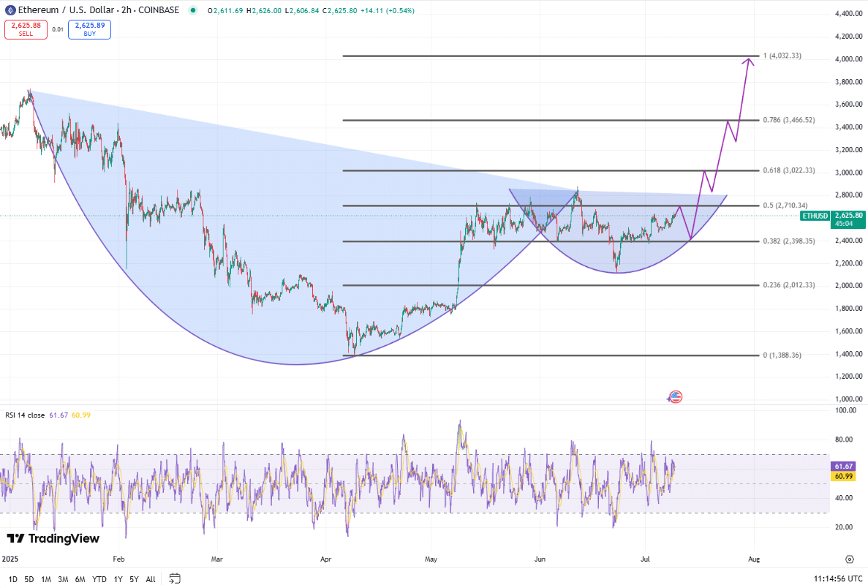This screenshot has height=588, width=868.
Task: Open timezone menu showing 11:14:56 UTC
Action: tap(838, 578)
